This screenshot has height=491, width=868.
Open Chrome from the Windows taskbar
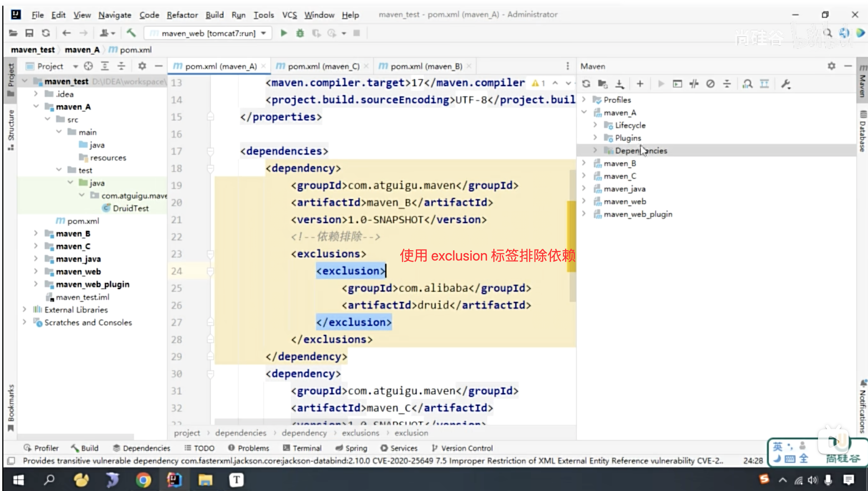[143, 480]
